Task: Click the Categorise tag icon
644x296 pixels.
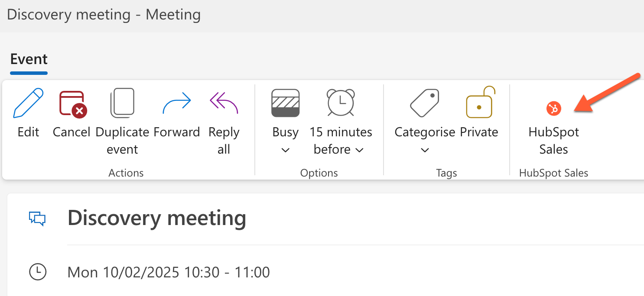Action: pos(425,103)
